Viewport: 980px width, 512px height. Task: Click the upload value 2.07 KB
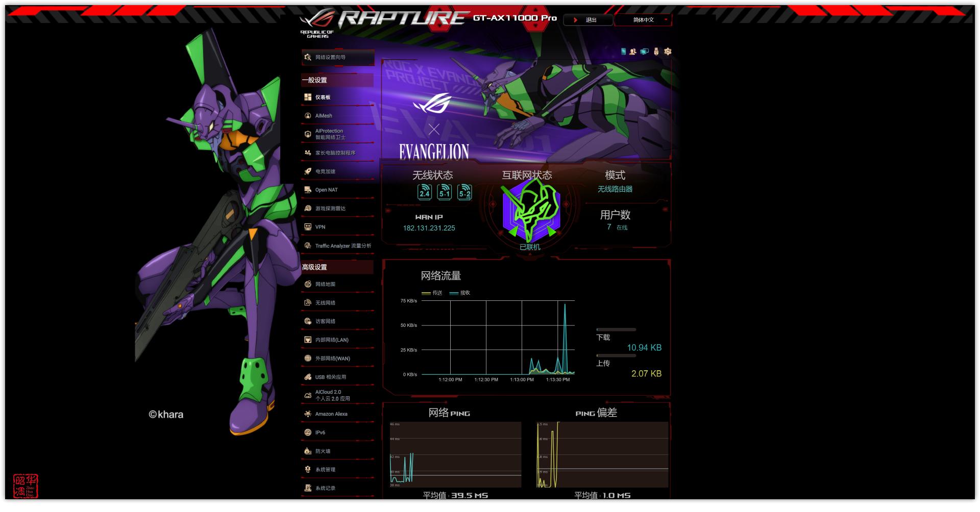coord(647,374)
